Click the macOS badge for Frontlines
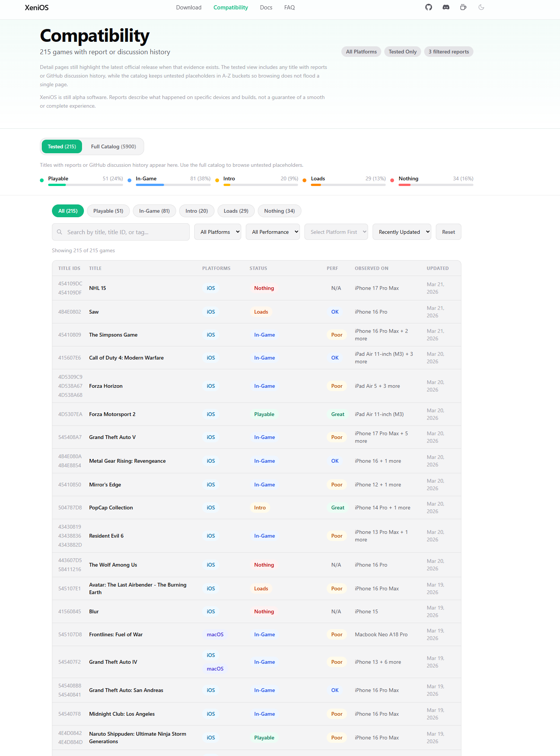 pyautogui.click(x=215, y=634)
